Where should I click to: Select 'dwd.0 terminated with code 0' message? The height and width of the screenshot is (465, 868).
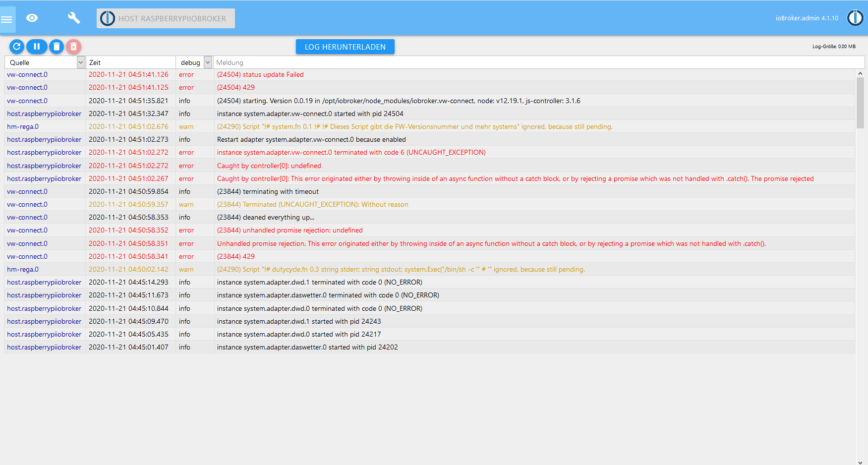click(x=320, y=308)
